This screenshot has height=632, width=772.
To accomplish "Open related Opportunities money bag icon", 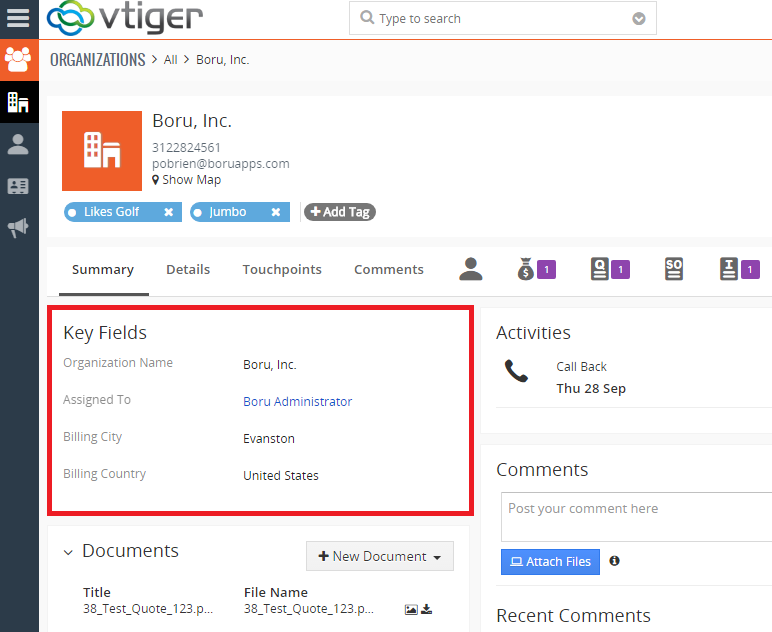I will (526, 269).
